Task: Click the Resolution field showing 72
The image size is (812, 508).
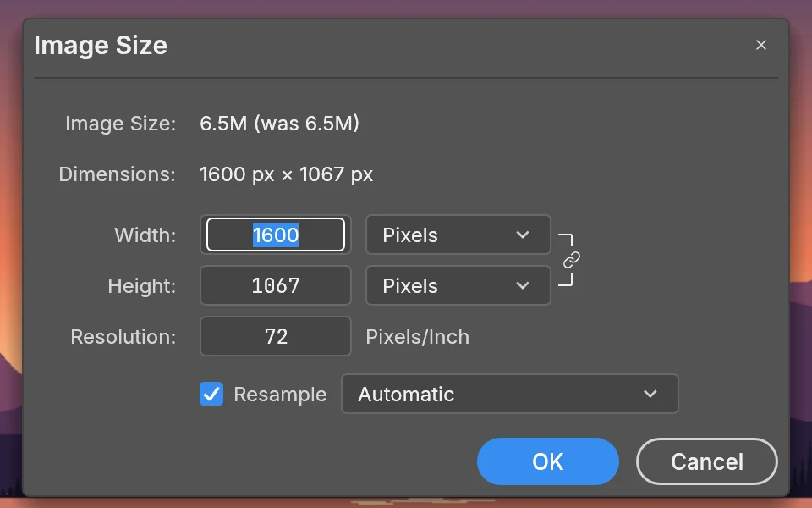Action: (276, 336)
